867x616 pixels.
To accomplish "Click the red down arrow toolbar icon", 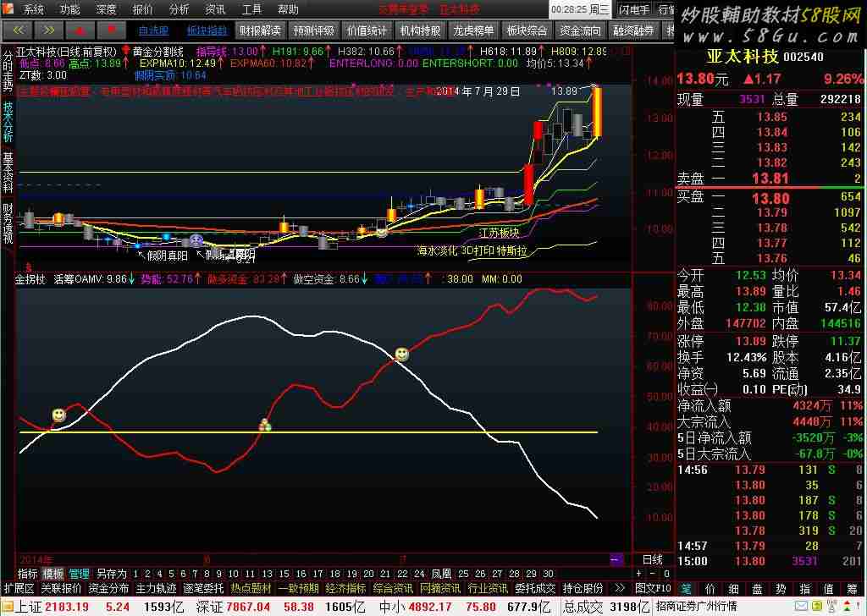I will (x=110, y=30).
